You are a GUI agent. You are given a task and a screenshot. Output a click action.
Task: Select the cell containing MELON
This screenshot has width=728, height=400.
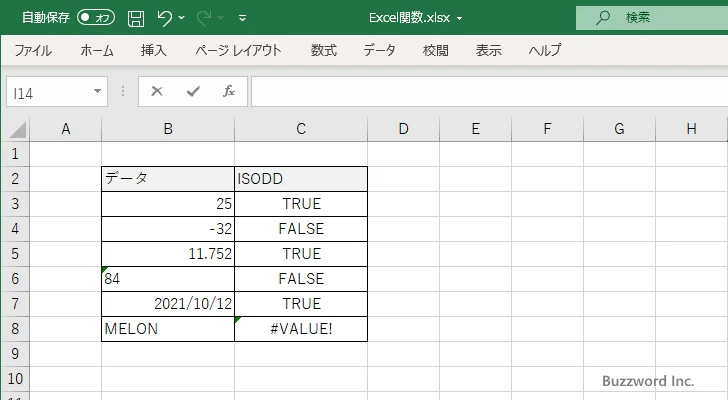[x=168, y=329]
